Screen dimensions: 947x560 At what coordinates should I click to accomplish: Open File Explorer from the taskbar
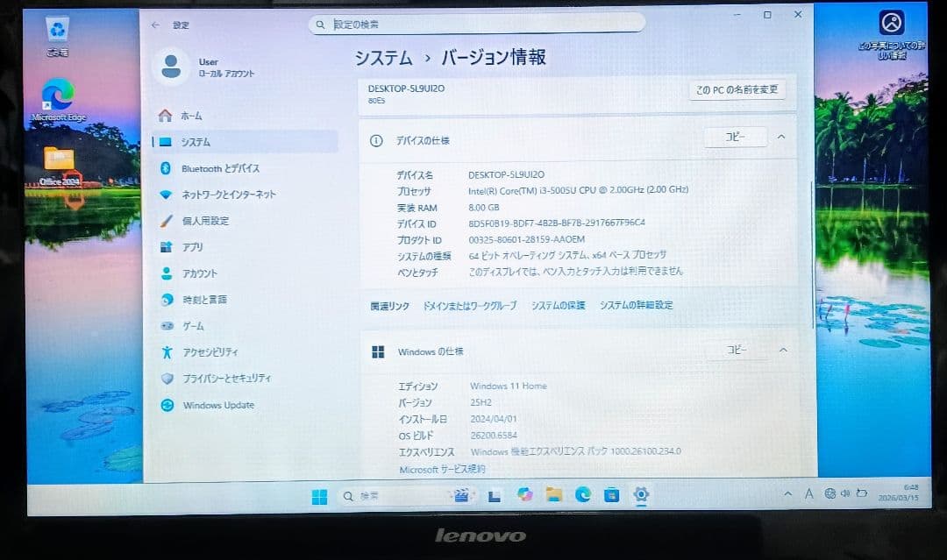pos(553,495)
